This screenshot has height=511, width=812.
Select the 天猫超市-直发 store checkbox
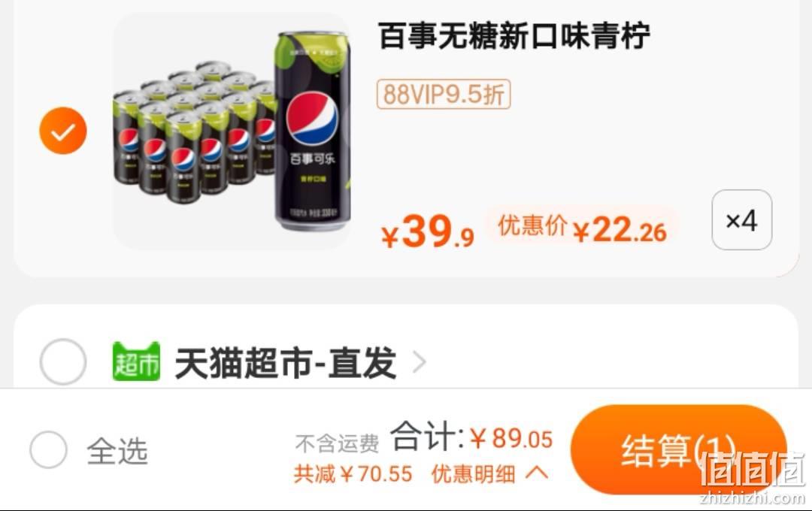tap(62, 361)
